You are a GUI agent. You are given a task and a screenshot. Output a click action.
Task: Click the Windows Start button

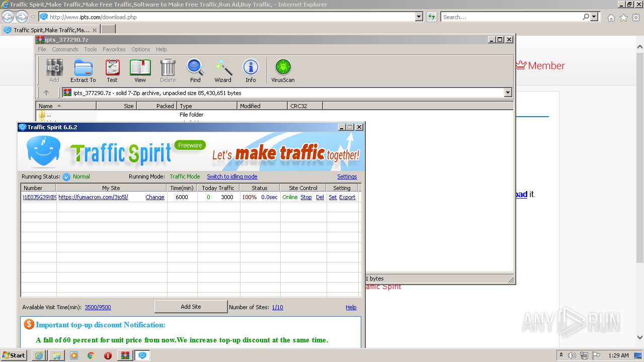click(14, 355)
